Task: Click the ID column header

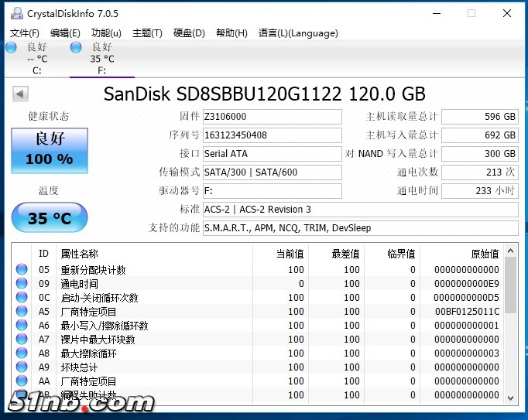Action: (44, 254)
